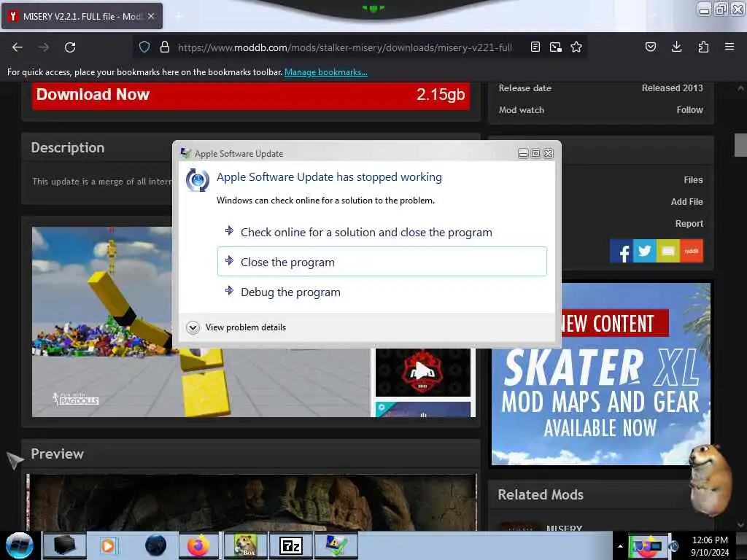Click the red Download Now button
Screen dimensions: 747x560
(251, 96)
